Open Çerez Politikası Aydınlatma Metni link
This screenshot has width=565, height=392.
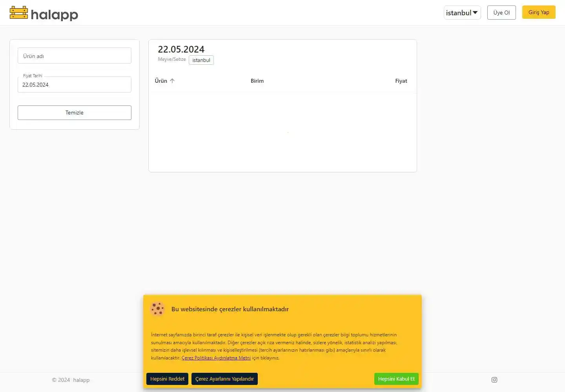216,358
